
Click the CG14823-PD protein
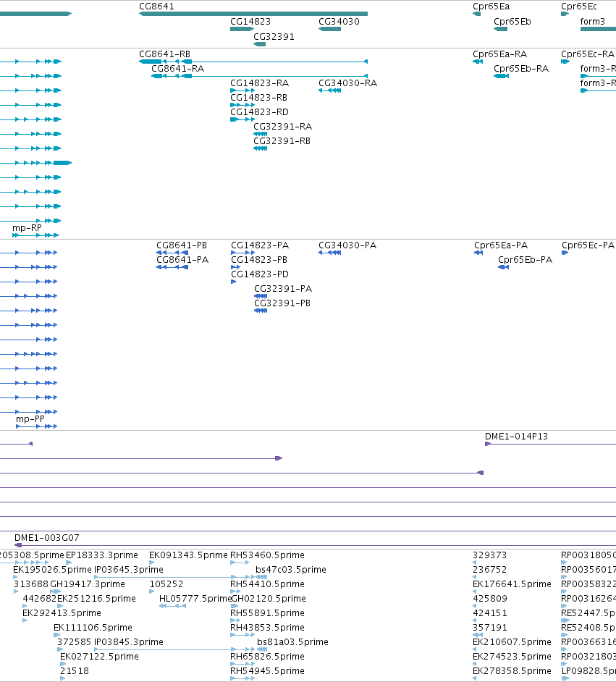pyautogui.click(x=234, y=282)
